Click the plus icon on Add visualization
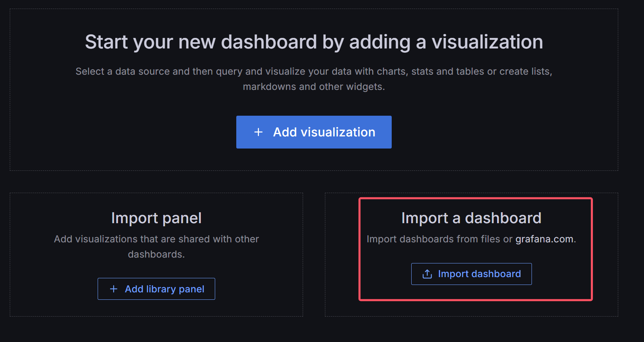Screen dimensions: 644x342 tap(258, 132)
